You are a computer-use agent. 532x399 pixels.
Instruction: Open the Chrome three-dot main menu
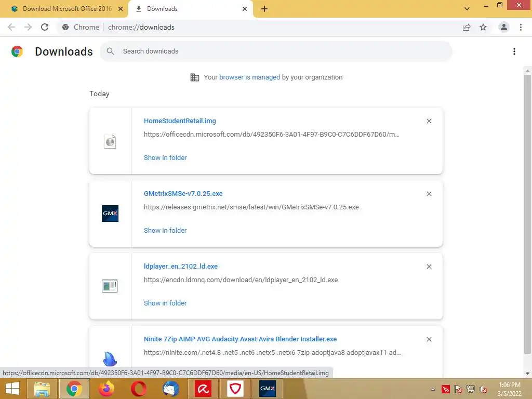521,27
